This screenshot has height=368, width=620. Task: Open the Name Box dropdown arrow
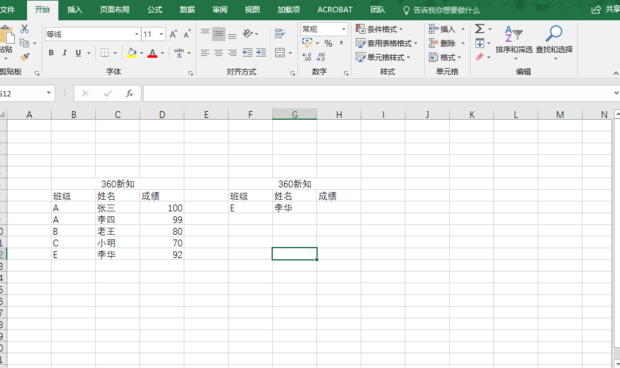[49, 93]
